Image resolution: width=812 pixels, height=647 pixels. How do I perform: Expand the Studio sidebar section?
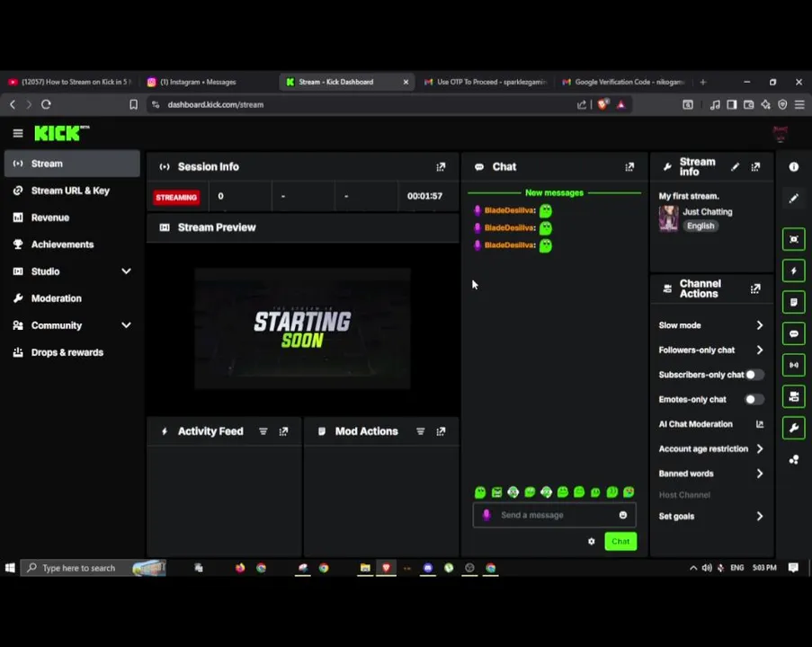click(126, 271)
